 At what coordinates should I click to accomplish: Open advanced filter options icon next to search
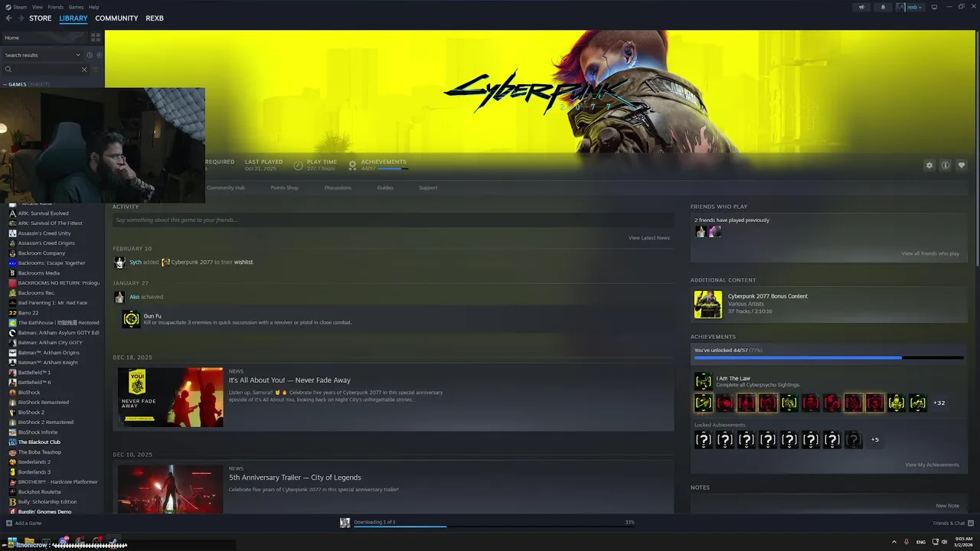(x=96, y=70)
